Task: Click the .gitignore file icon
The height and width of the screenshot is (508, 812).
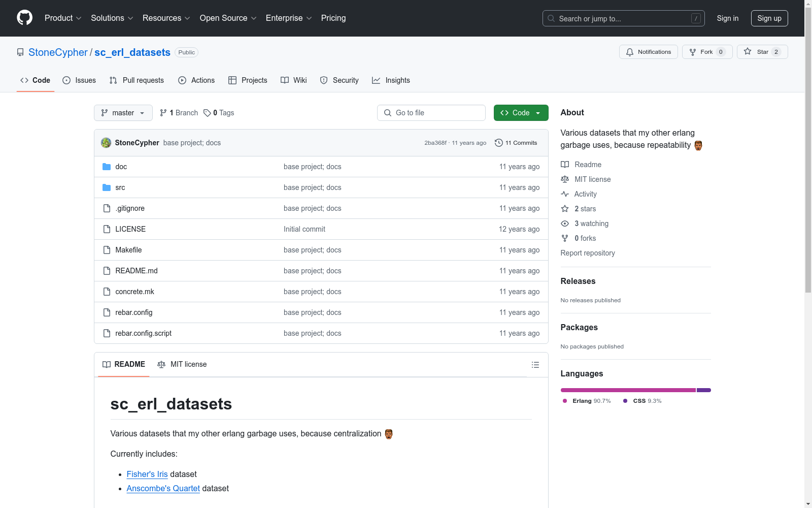Action: click(107, 208)
